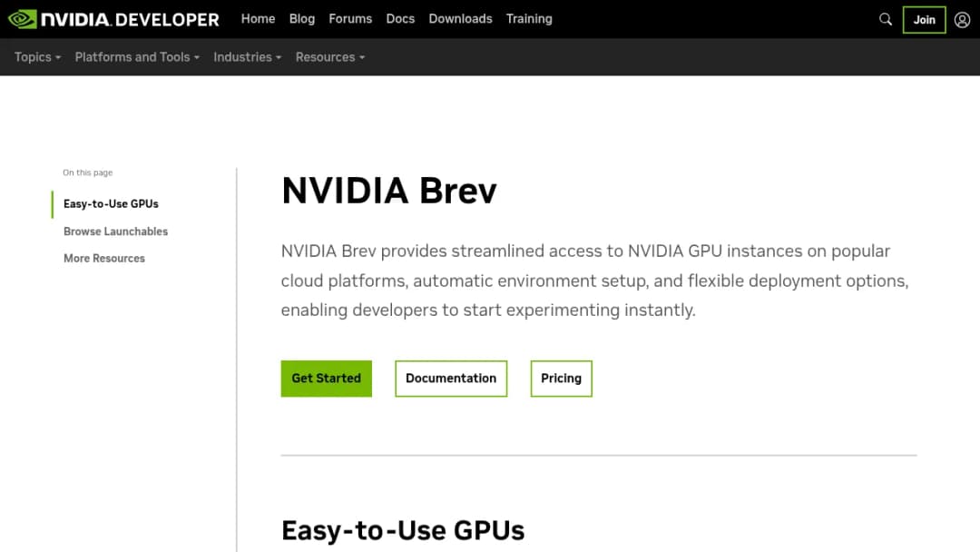The image size is (980, 552).
Task: Jump to Browse Launchables section
Action: point(115,232)
